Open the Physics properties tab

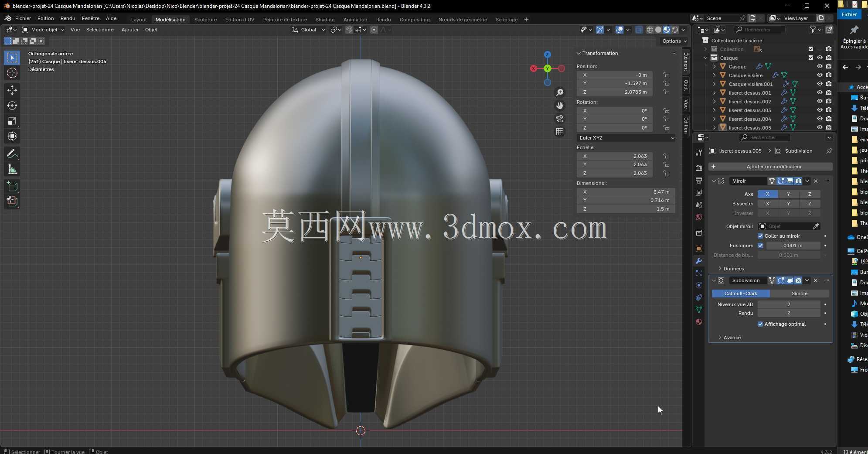click(699, 285)
